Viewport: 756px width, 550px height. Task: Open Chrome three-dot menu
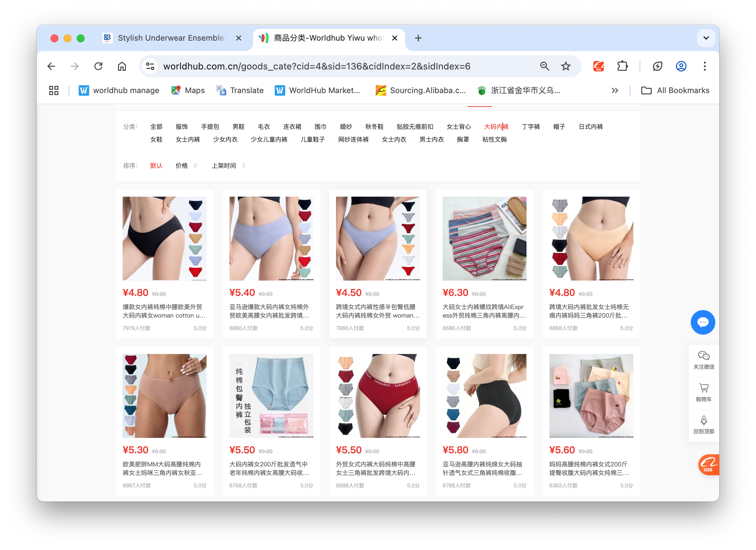(704, 66)
